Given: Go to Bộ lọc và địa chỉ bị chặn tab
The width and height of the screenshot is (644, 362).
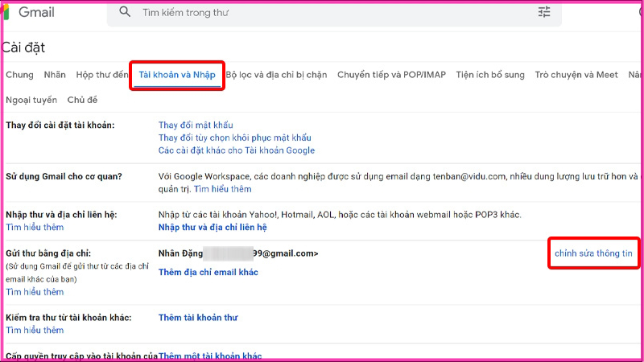Looking at the screenshot, I should pos(276,75).
